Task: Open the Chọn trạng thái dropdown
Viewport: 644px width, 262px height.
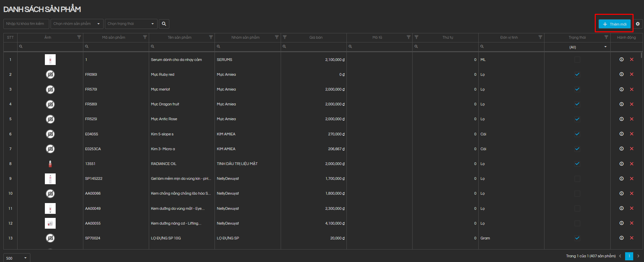Action: point(131,24)
